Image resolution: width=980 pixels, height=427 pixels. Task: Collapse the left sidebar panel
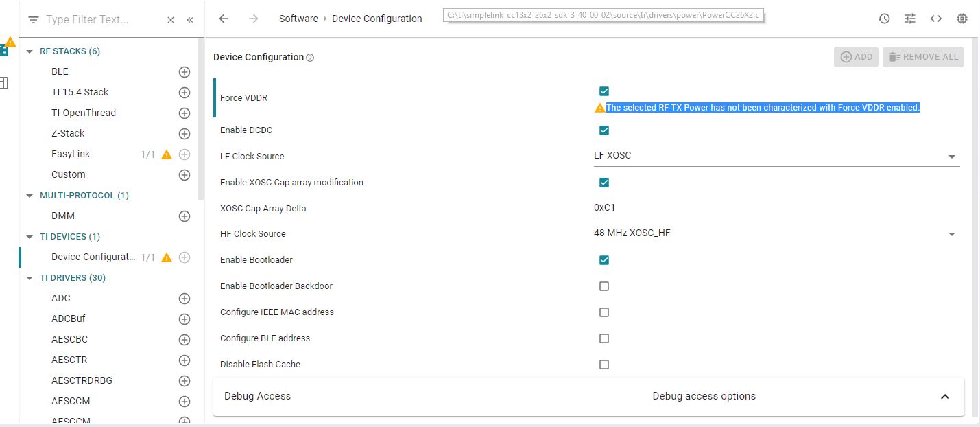coord(190,20)
